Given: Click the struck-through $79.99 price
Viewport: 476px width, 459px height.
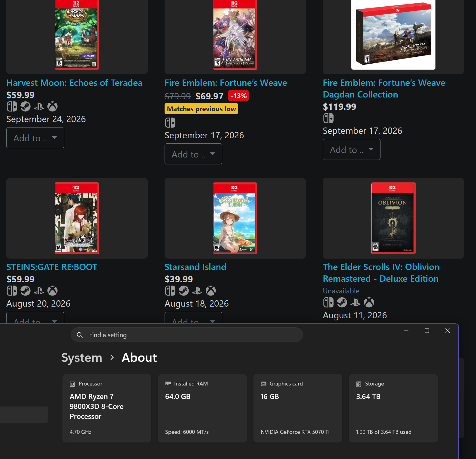Looking at the screenshot, I should tap(178, 96).
